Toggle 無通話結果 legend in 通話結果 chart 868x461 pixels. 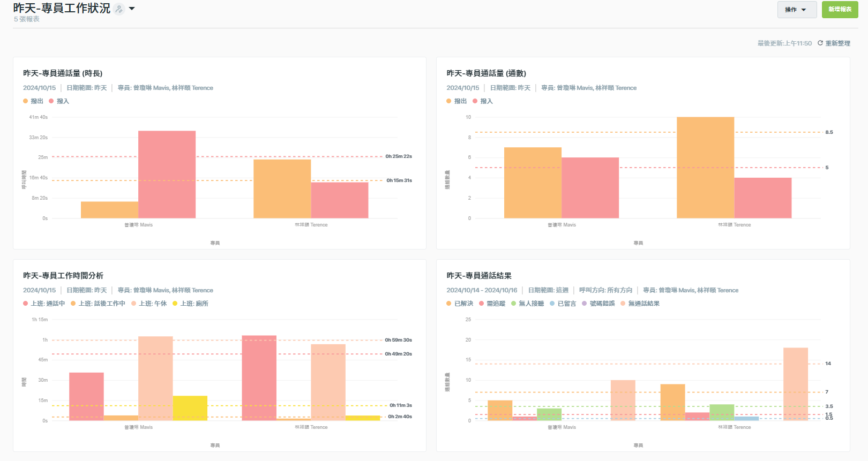640,304
